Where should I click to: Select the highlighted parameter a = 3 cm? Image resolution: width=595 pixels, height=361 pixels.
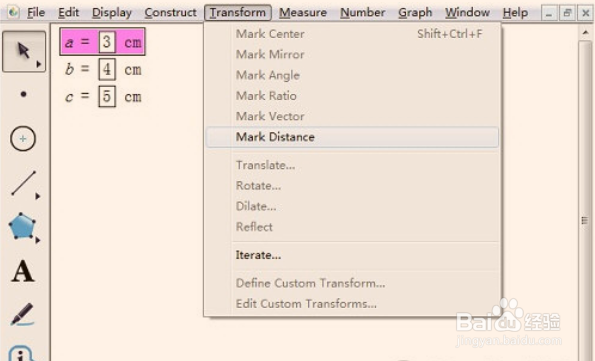[102, 42]
